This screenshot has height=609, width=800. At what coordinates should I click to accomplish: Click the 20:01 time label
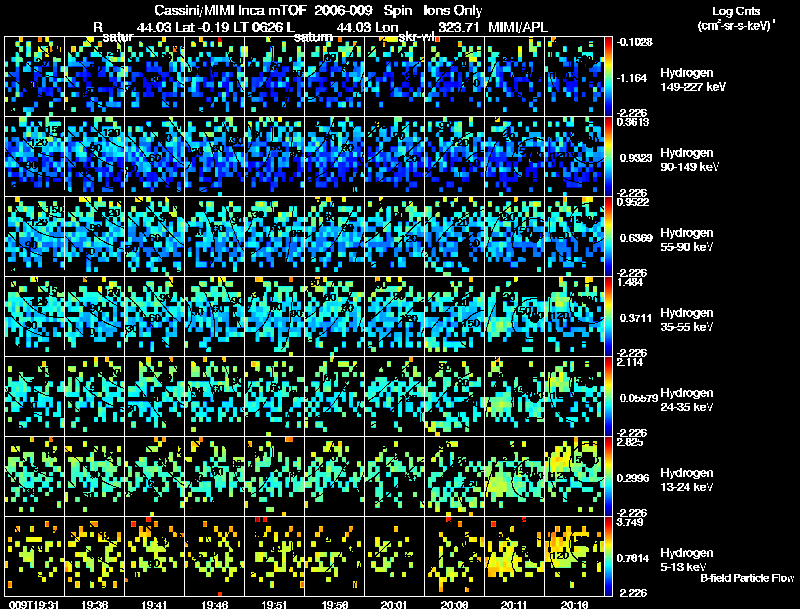[x=394, y=604]
